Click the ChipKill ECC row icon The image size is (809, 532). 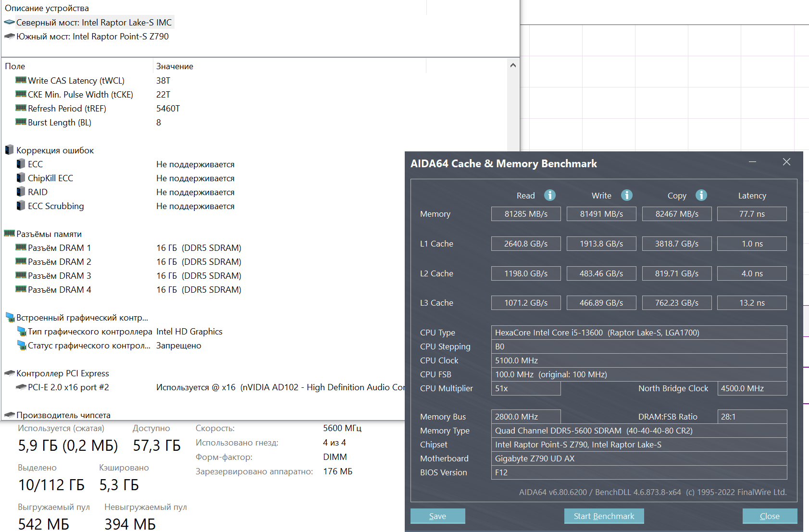tap(21, 178)
